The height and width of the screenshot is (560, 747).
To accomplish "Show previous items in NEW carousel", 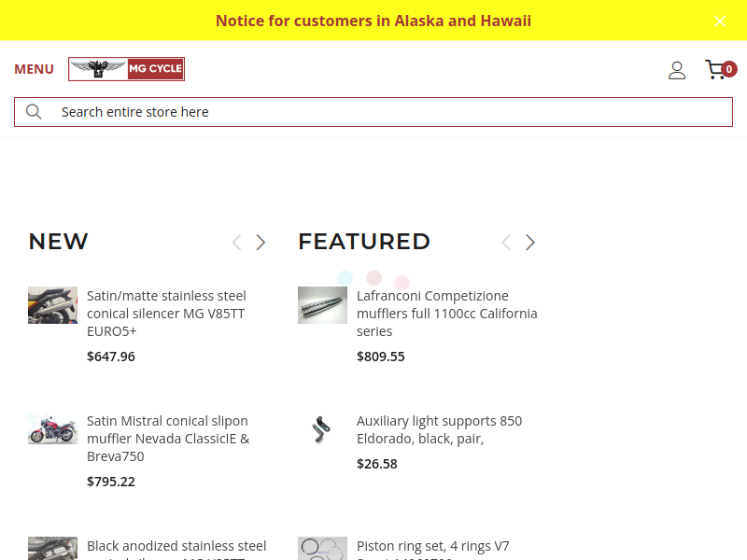I will point(236,243).
